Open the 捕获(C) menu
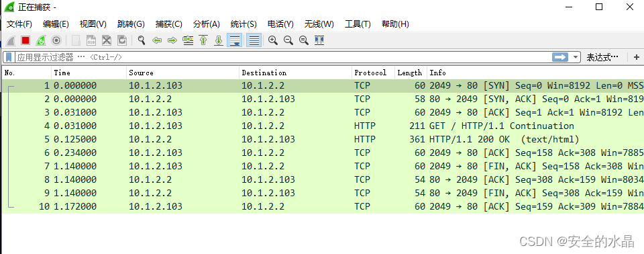 coord(169,24)
